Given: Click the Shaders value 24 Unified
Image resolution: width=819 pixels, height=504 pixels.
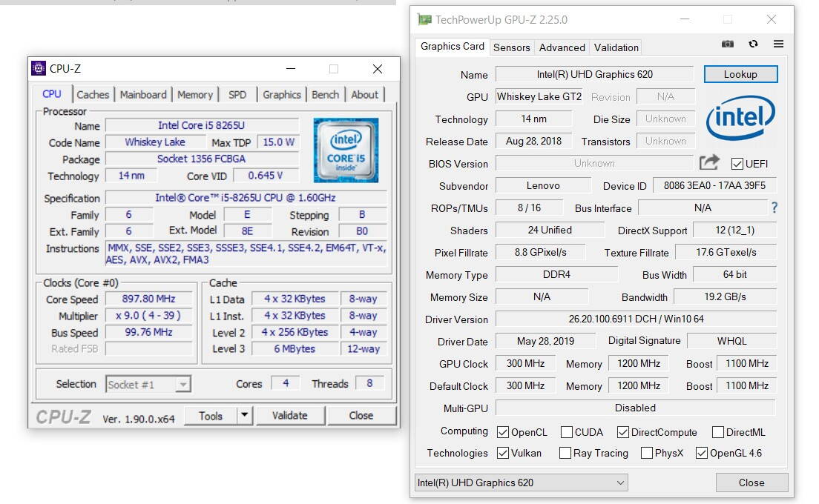Looking at the screenshot, I should click(x=550, y=230).
